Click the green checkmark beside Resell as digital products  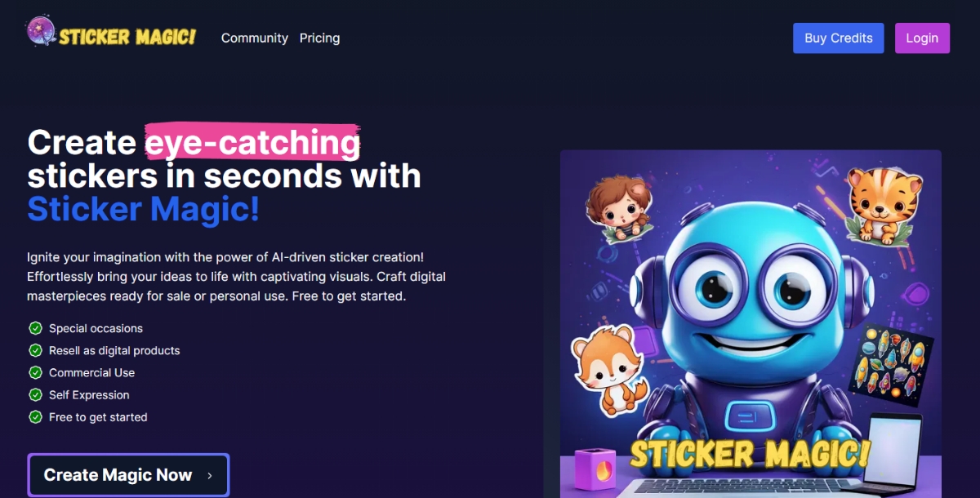coord(35,350)
